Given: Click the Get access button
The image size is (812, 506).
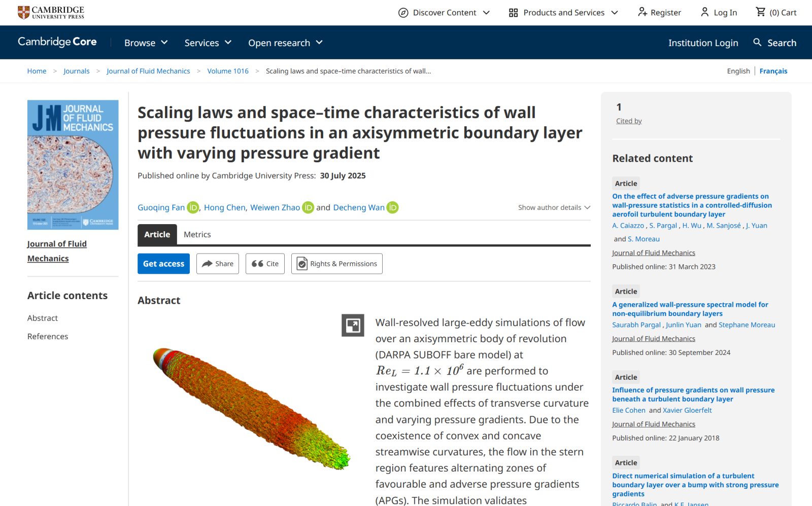Looking at the screenshot, I should 163,264.
